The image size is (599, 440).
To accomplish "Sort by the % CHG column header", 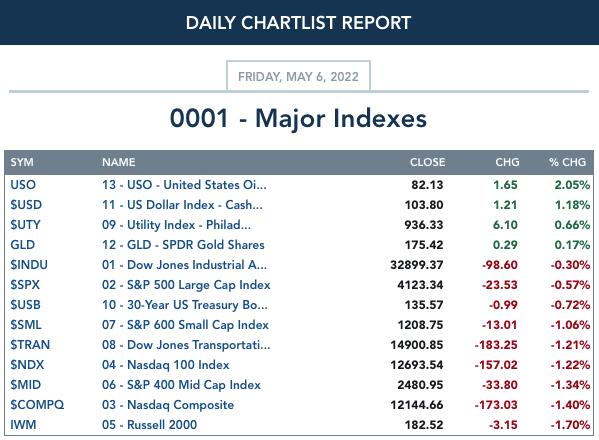I will pyautogui.click(x=567, y=162).
